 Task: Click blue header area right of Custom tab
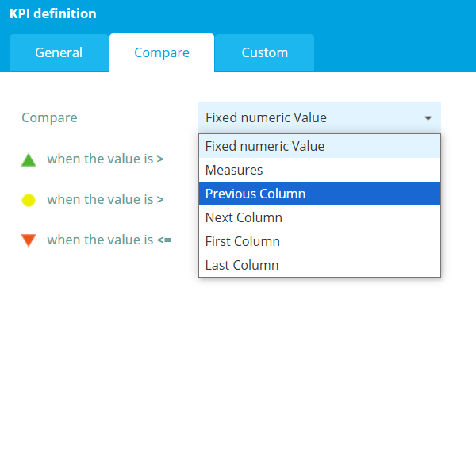(394, 53)
